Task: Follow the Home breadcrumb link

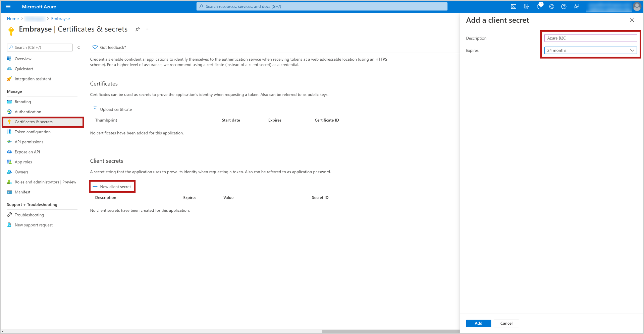Action: (x=13, y=19)
